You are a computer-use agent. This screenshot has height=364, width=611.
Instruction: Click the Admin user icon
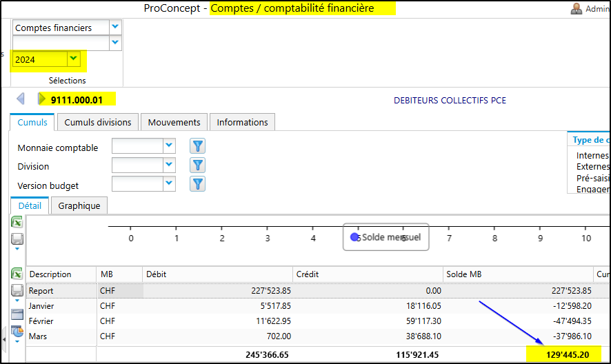pos(577,8)
